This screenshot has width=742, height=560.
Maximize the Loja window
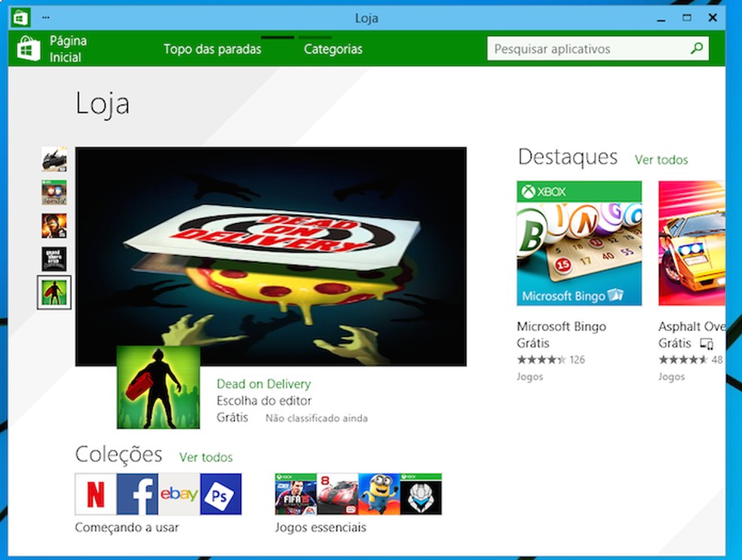pos(687,18)
